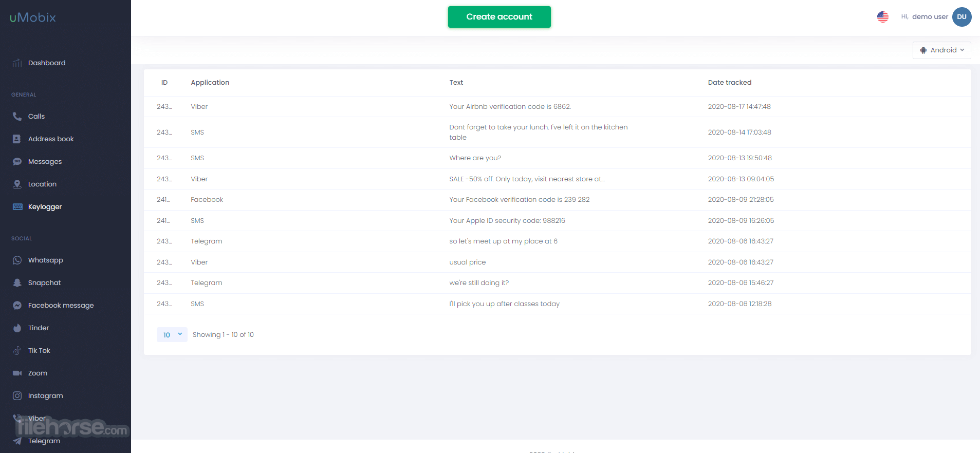Open Calls menu item
Screen dimensions: 980x453
pos(36,117)
